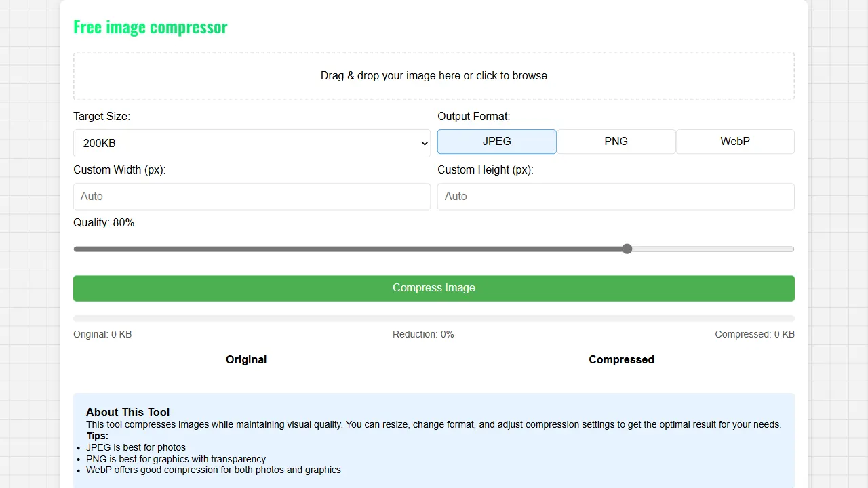The image size is (868, 488).
Task: Click into the Custom Height field
Action: [616, 197]
